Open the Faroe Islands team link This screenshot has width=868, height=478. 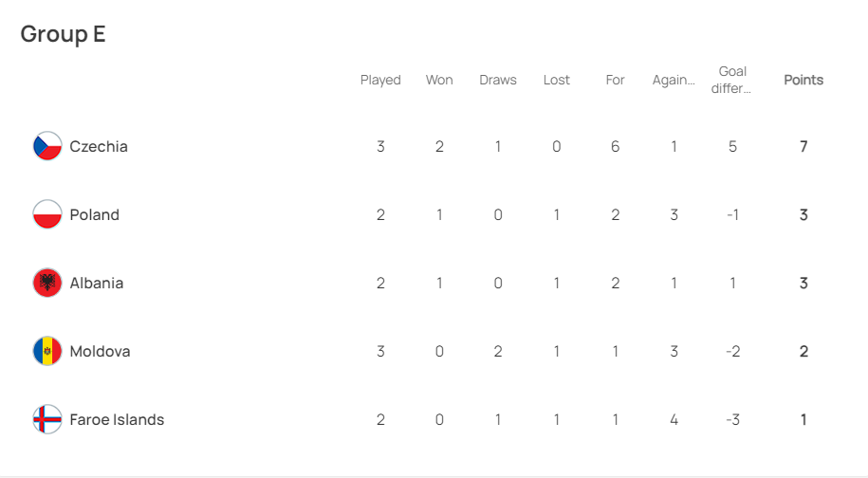(x=117, y=420)
